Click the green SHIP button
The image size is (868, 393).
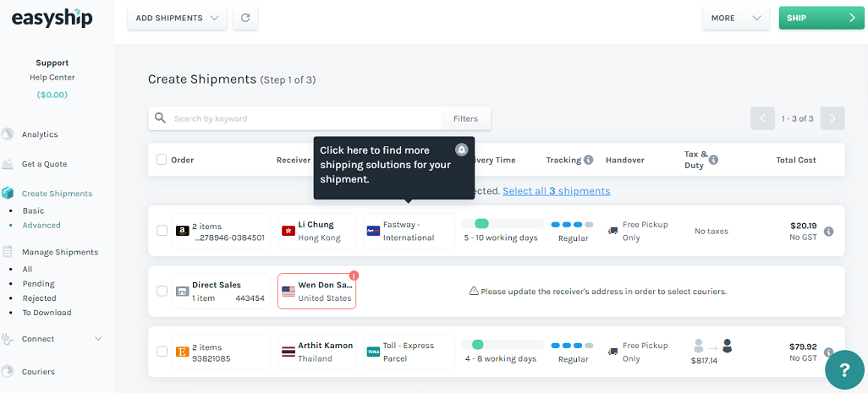[821, 18]
